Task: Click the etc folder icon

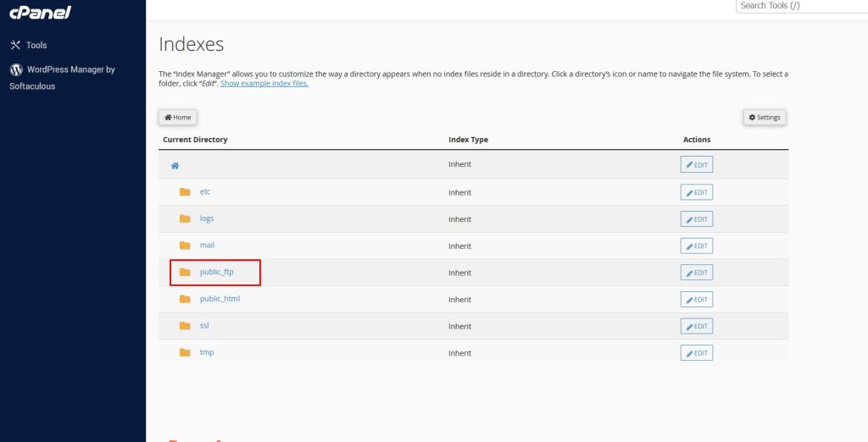Action: [x=185, y=192]
